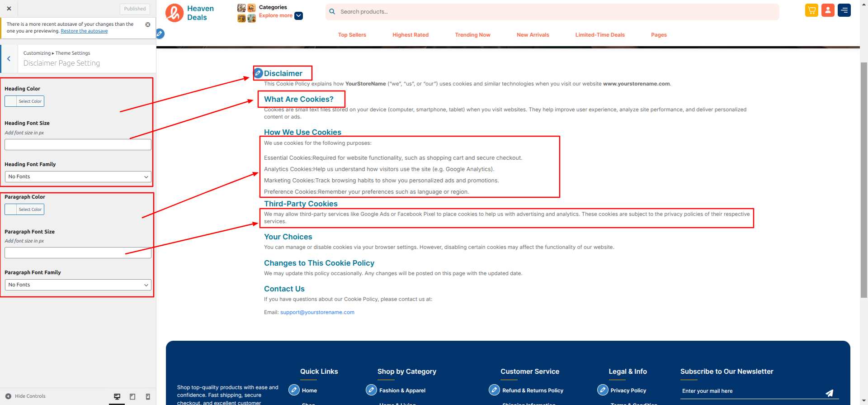Click the Heading Font Size input field
The width and height of the screenshot is (868, 405).
78,145
